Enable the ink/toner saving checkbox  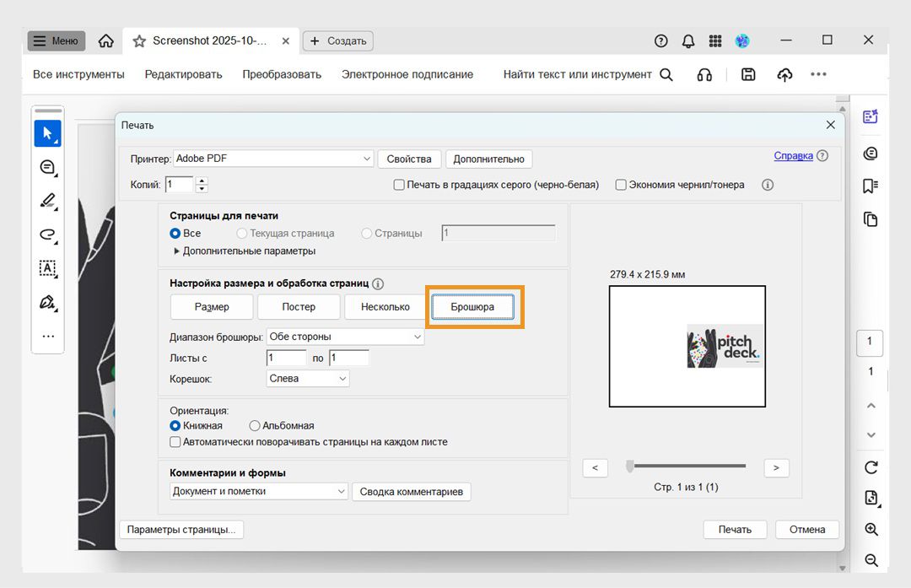[621, 185]
